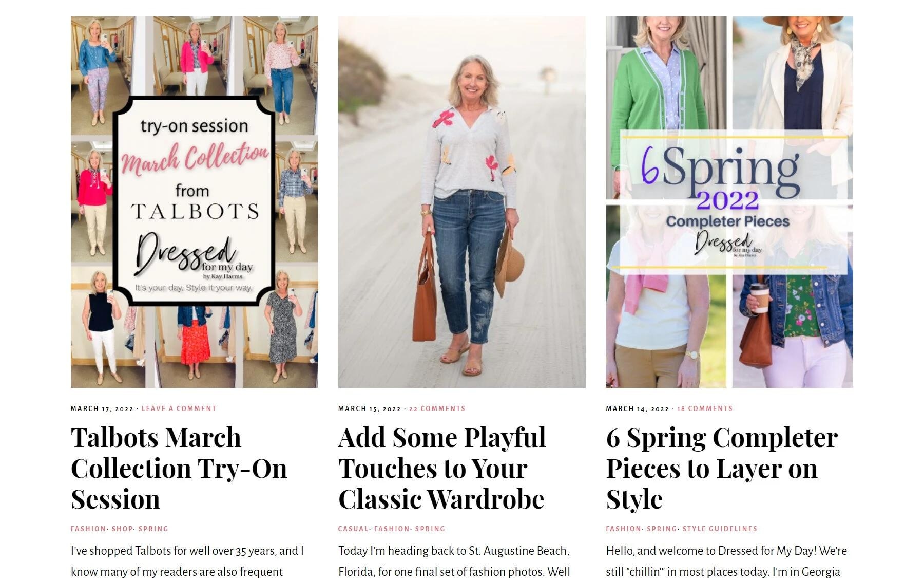Open 6 Spring 2022 Completer Pieces image
This screenshot has height=578, width=924.
pyautogui.click(x=729, y=202)
